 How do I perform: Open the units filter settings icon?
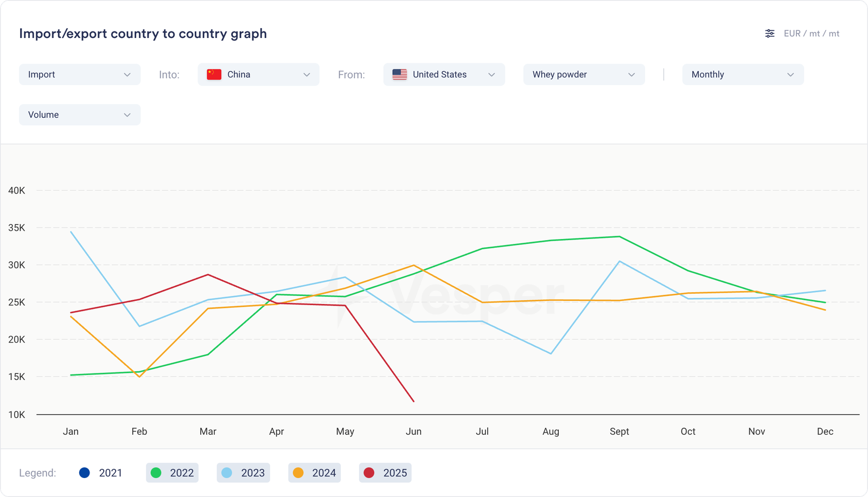tap(769, 34)
